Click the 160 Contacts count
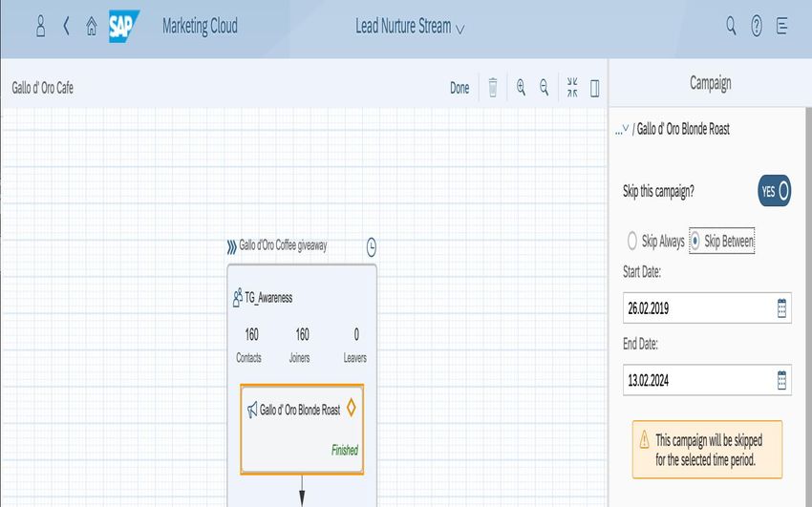This screenshot has width=812, height=507. coord(251,335)
